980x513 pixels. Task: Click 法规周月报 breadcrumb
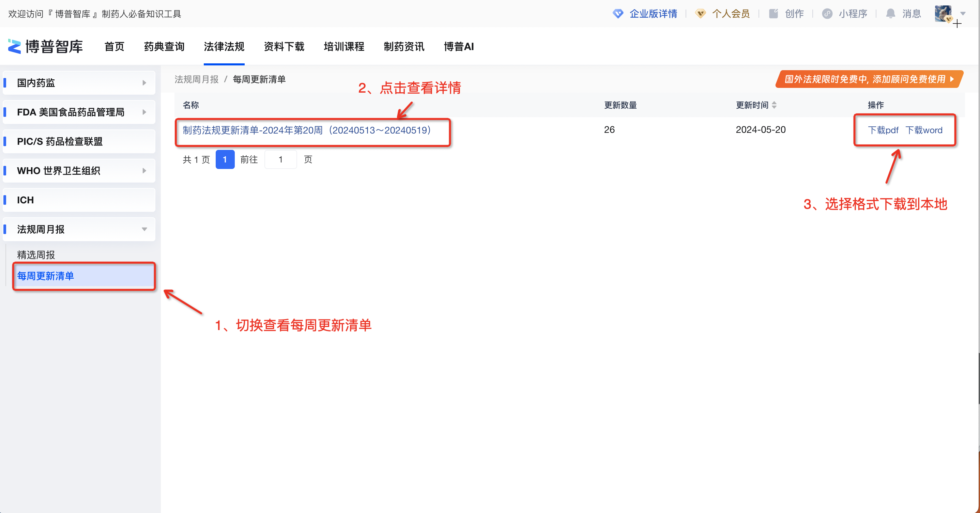click(196, 79)
